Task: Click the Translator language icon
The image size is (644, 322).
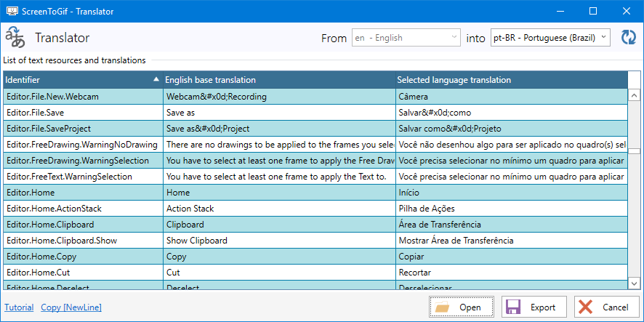Action: (x=15, y=37)
